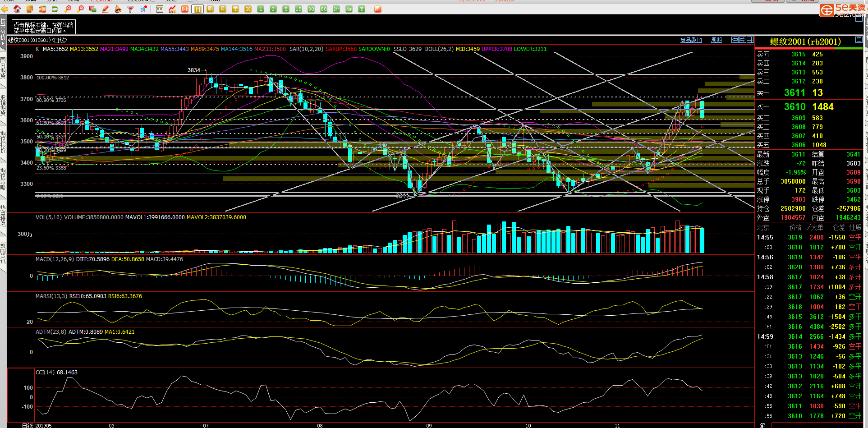The width and height of the screenshot is (868, 428).
Task: Click the F10 fundamentals icon
Action: pyautogui.click(x=42, y=9)
